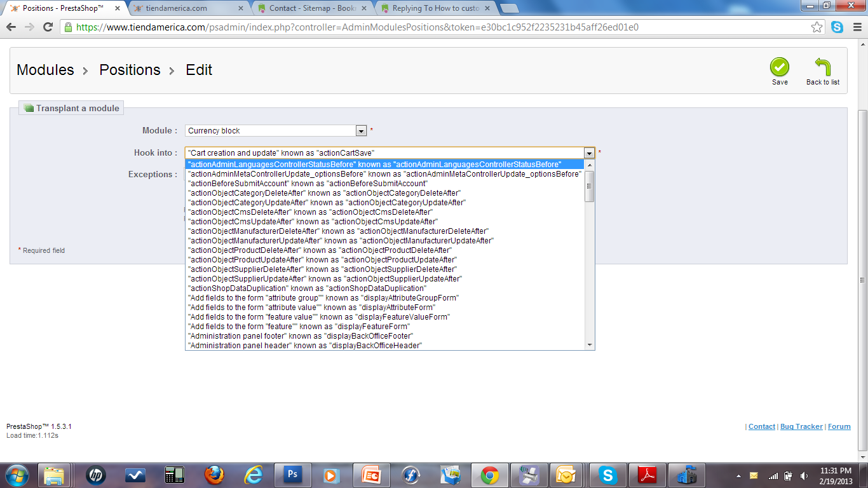This screenshot has width=868, height=488.
Task: Click the browser forward arrow
Action: pyautogui.click(x=29, y=27)
